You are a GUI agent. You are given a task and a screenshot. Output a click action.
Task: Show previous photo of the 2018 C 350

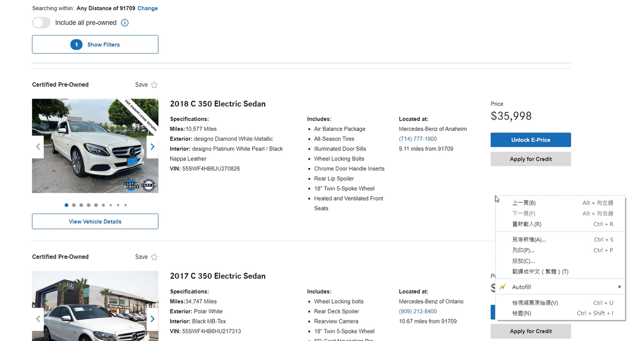(x=38, y=147)
